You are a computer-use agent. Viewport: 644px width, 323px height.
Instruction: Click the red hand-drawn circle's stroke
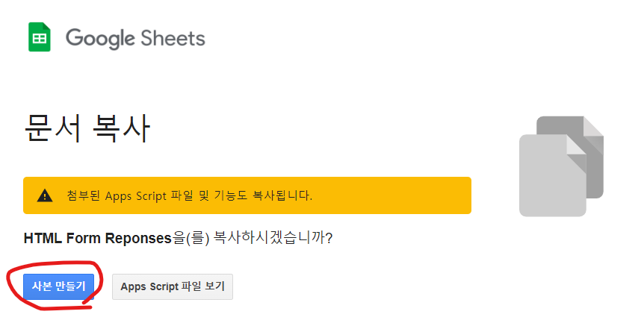(10, 287)
